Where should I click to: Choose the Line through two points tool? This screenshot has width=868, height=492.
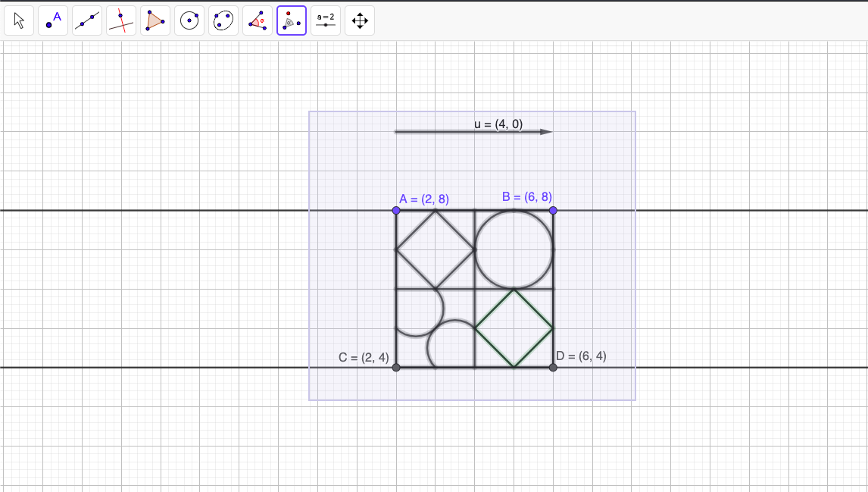87,20
